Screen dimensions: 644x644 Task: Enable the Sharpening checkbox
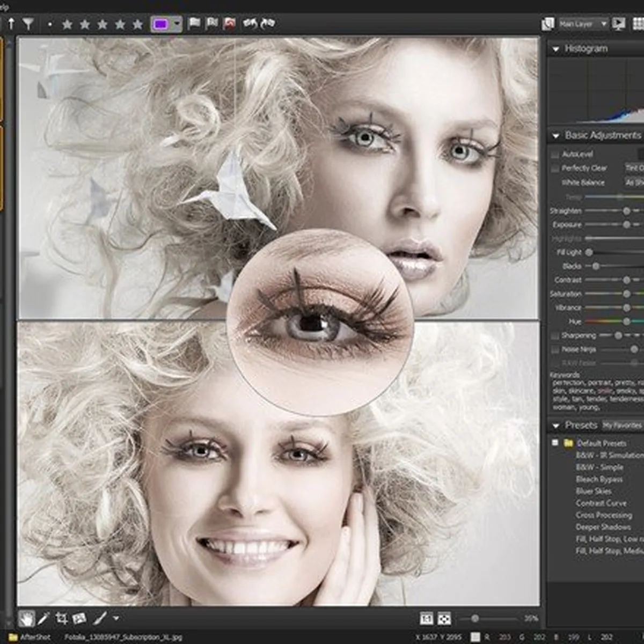point(555,335)
